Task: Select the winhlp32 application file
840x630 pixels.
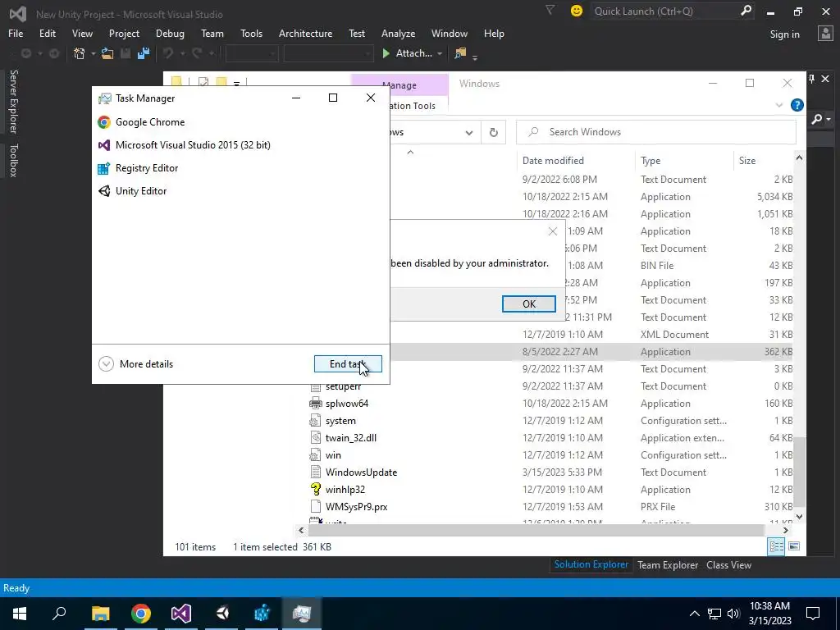Action: point(345,490)
